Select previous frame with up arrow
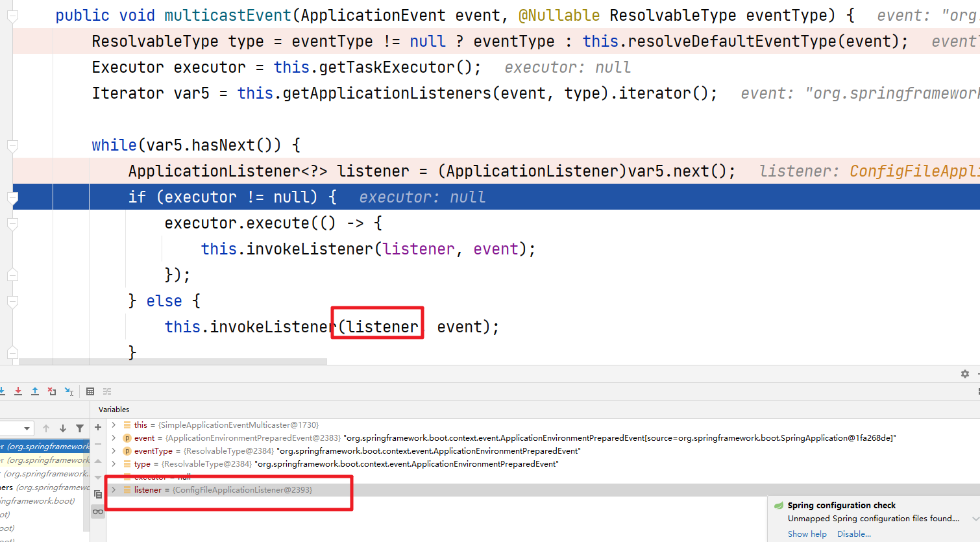Screen dimensions: 980x542 (x=46, y=428)
